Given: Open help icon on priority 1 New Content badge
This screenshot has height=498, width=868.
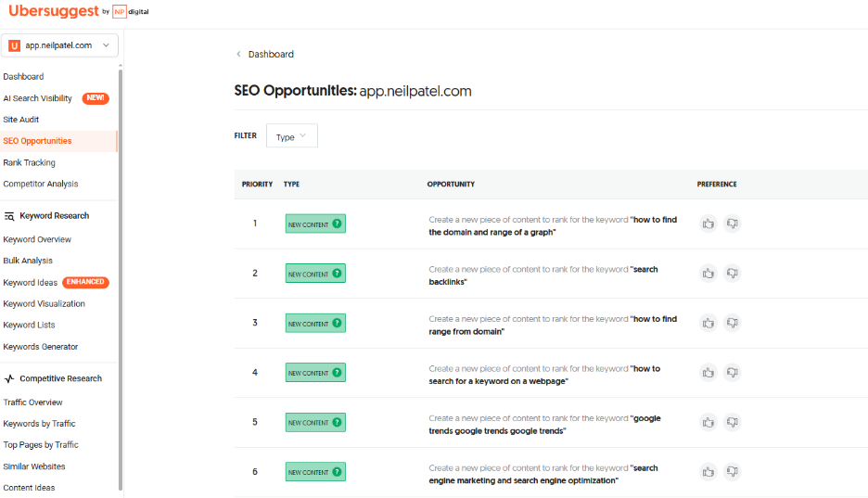Looking at the screenshot, I should [x=337, y=223].
